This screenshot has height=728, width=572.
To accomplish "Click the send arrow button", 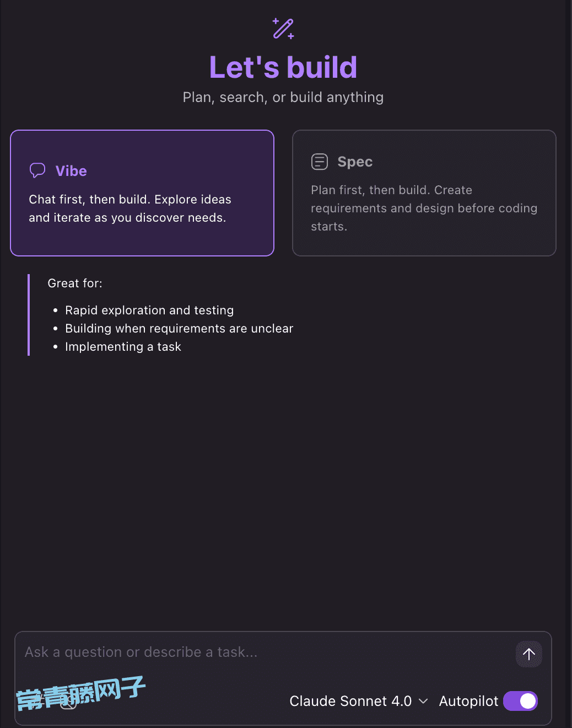I will 529,654.
